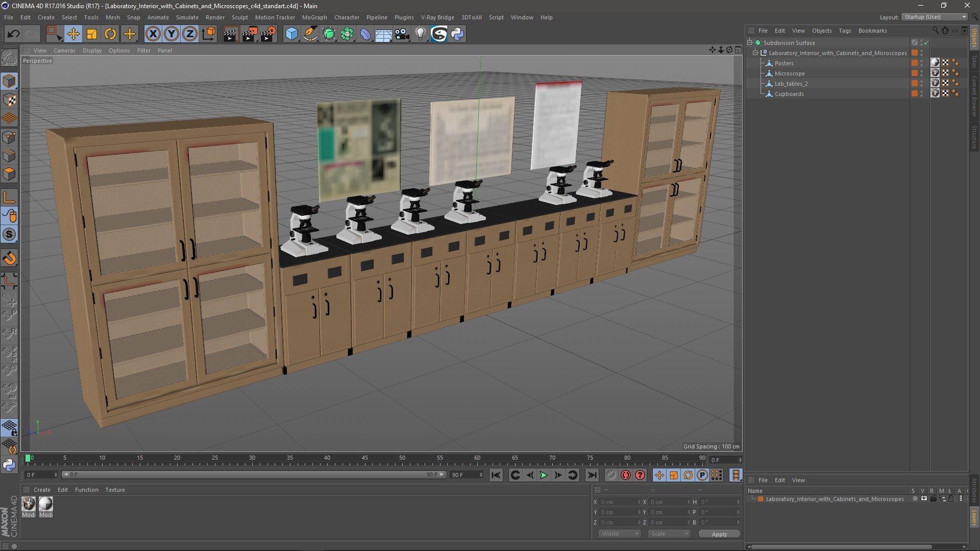Activate the Scale tool
Screen dimensions: 980x551
click(x=92, y=34)
